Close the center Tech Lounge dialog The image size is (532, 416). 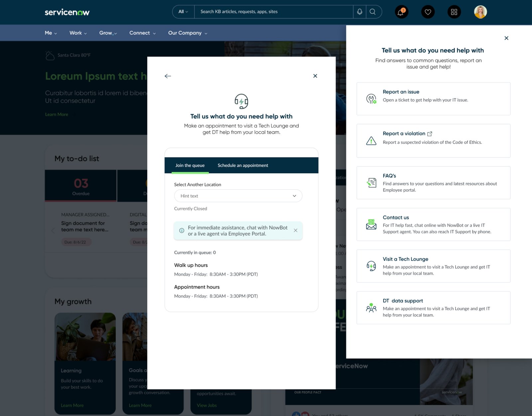[315, 76]
